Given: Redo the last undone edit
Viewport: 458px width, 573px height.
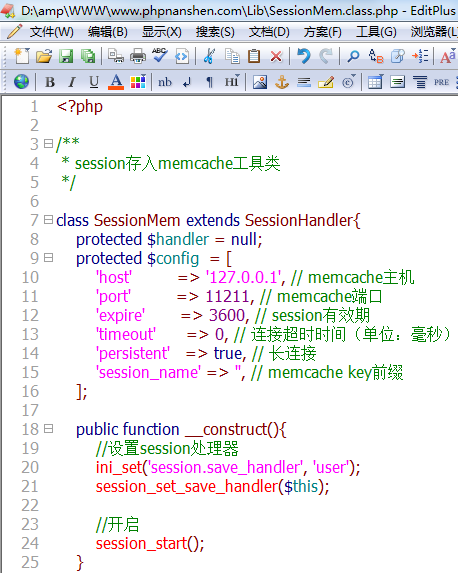Looking at the screenshot, I should 325,56.
